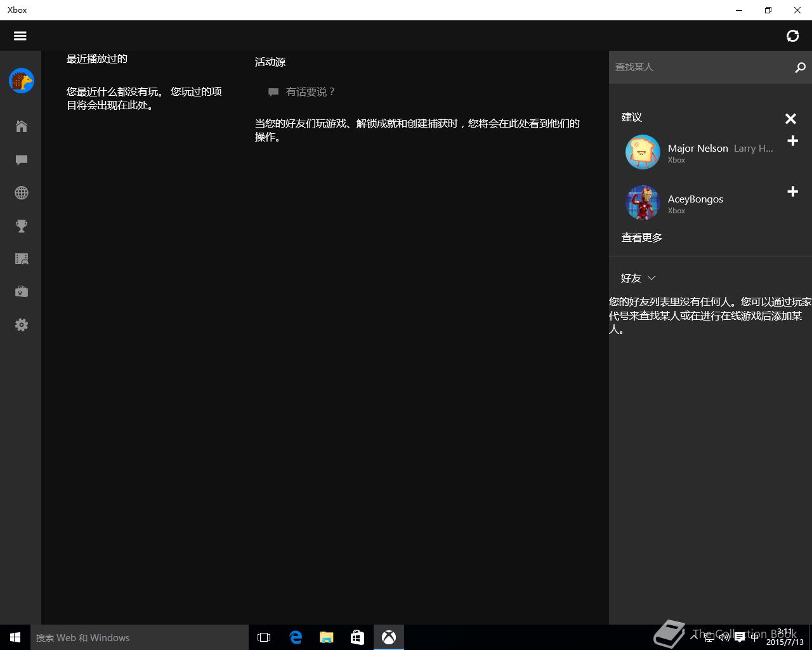
Task: Expand the 好友 filter dropdown
Action: tap(638, 278)
